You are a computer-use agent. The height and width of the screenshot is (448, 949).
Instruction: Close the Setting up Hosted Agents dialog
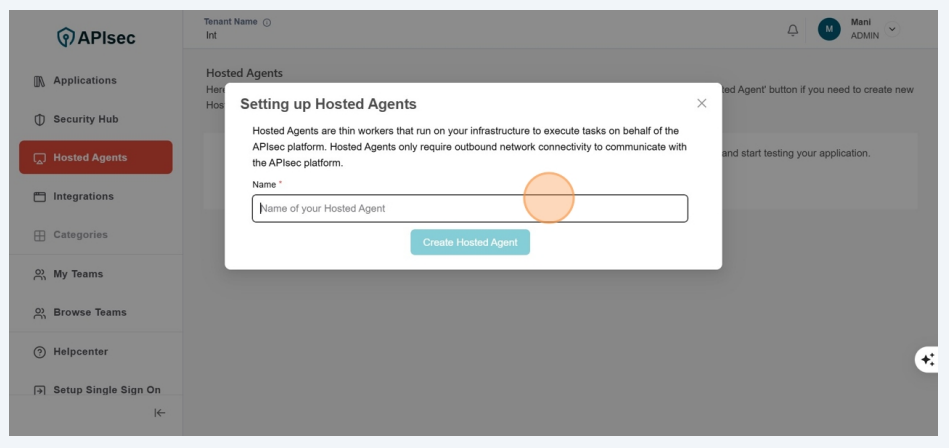point(701,103)
